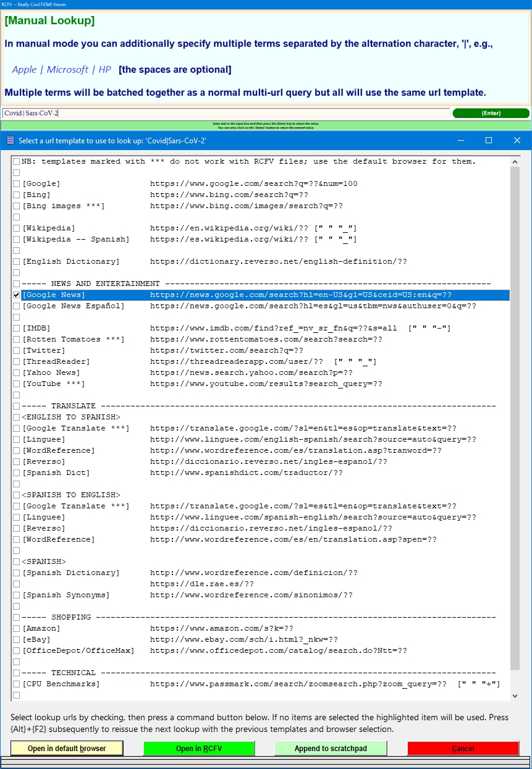Check the [Bing images ***] checkbox
The width and height of the screenshot is (532, 769).
tap(16, 206)
